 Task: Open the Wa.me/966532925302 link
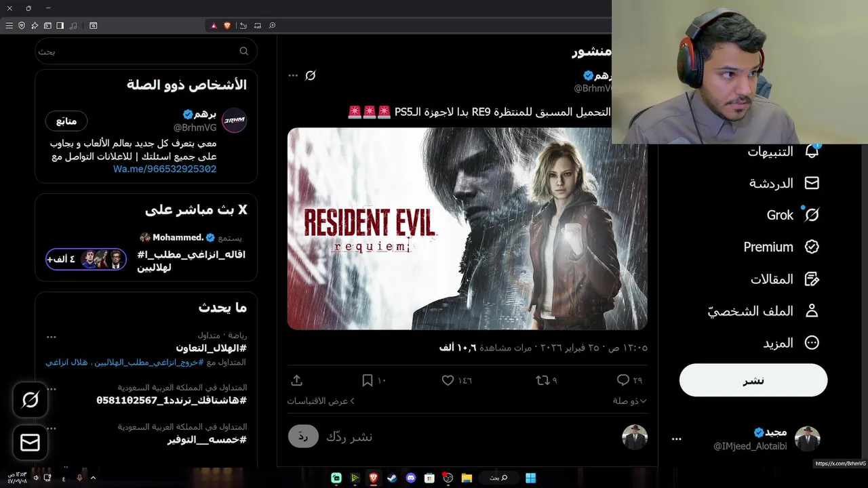pos(165,169)
